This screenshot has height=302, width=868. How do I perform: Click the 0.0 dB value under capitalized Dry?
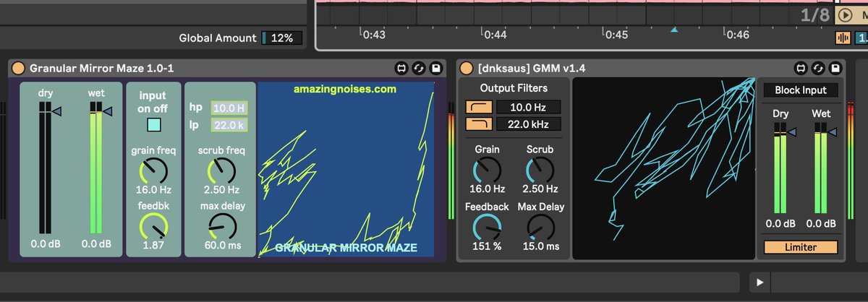click(x=780, y=224)
